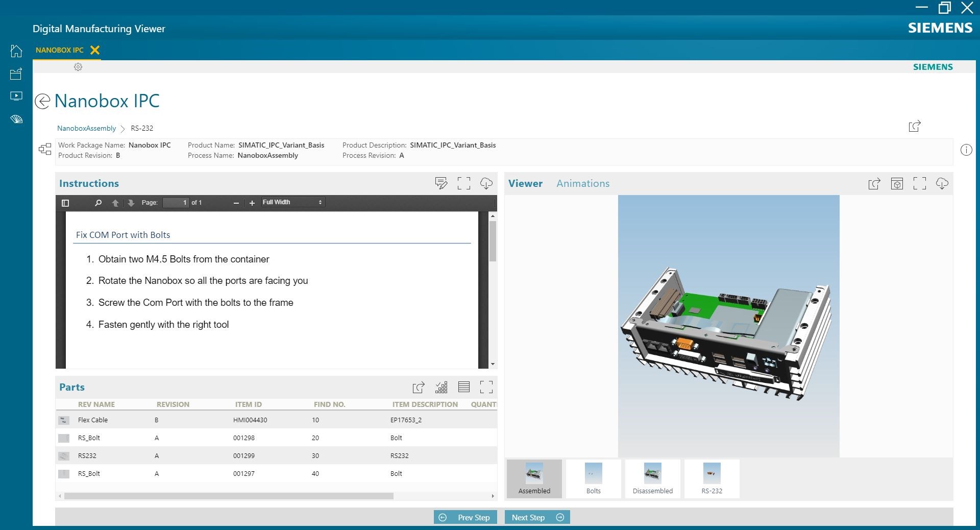Viewport: 980px width, 530px height.
Task: Select RS_Bolt row with item 001297
Action: (276, 473)
